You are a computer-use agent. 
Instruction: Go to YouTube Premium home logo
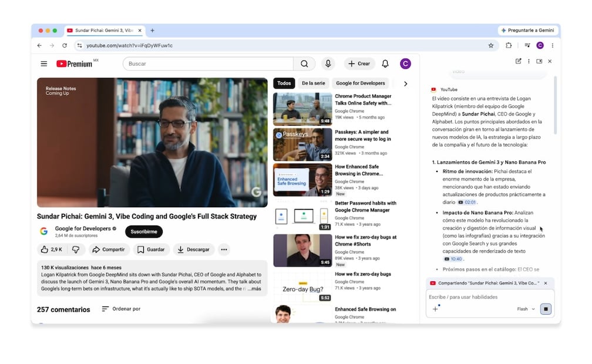[x=75, y=64]
